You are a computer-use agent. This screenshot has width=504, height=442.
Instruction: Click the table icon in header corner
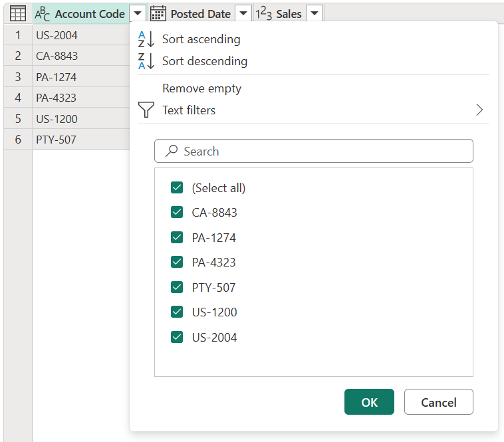point(18,13)
